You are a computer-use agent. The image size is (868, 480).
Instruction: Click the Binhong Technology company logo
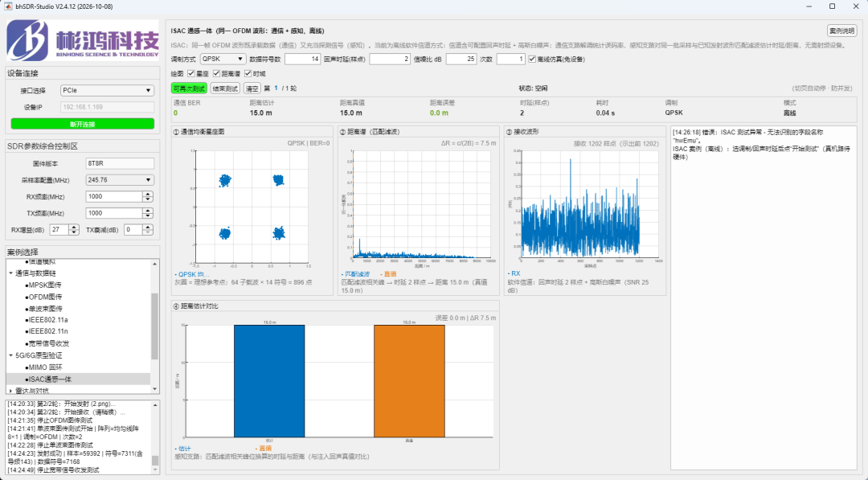coord(83,41)
